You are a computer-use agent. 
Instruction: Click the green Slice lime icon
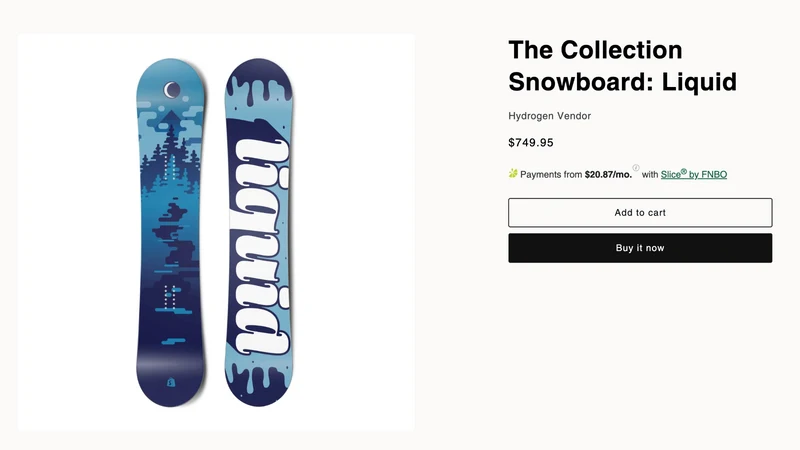point(513,173)
